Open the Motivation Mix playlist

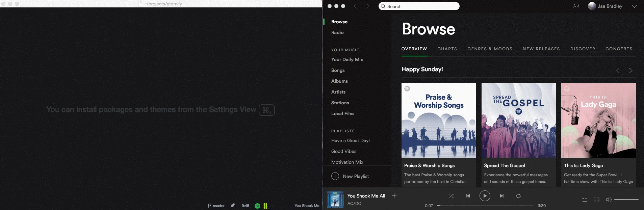tap(347, 162)
